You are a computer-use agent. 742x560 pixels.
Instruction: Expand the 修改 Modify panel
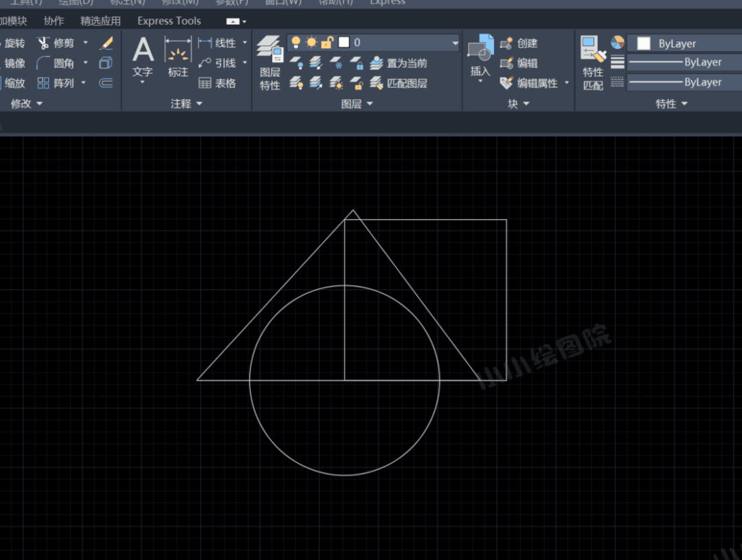[27, 104]
